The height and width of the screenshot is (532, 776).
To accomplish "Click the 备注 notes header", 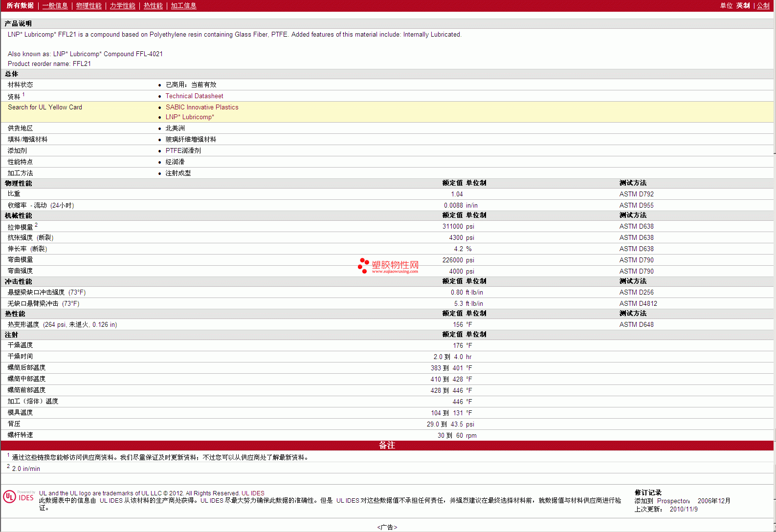I will [387, 446].
